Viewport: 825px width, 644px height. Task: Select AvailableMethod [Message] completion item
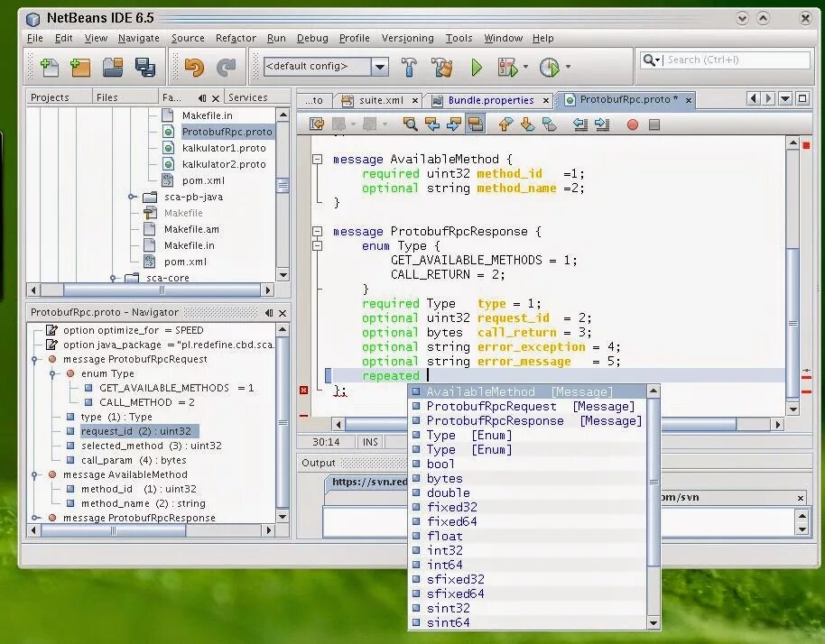pyautogui.click(x=528, y=391)
